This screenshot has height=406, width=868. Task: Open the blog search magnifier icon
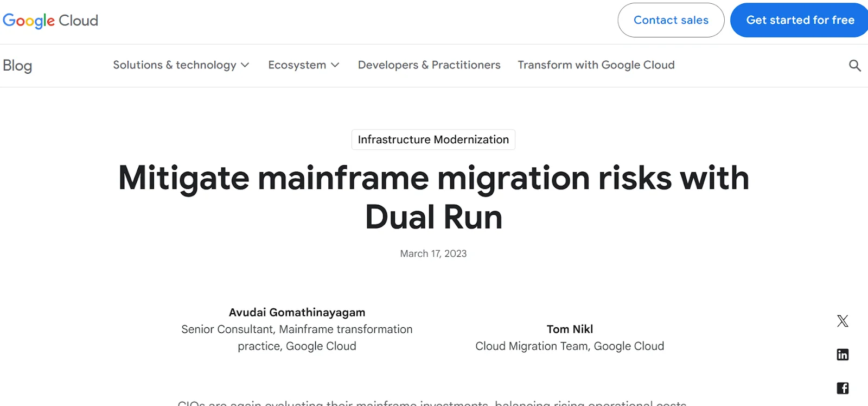(855, 66)
